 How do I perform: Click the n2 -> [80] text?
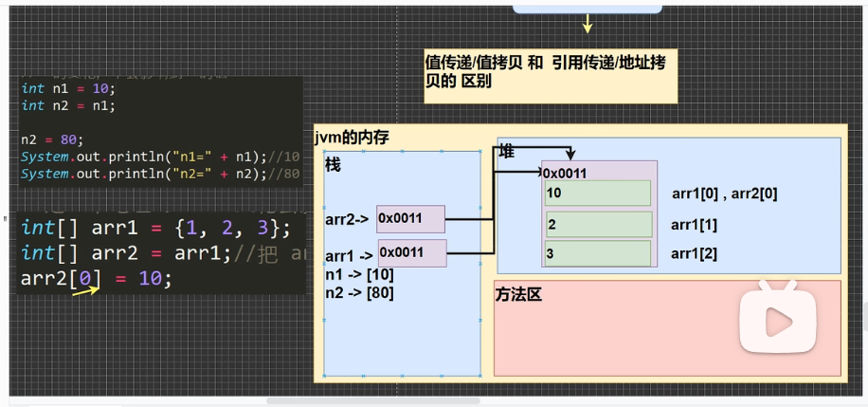[359, 293]
